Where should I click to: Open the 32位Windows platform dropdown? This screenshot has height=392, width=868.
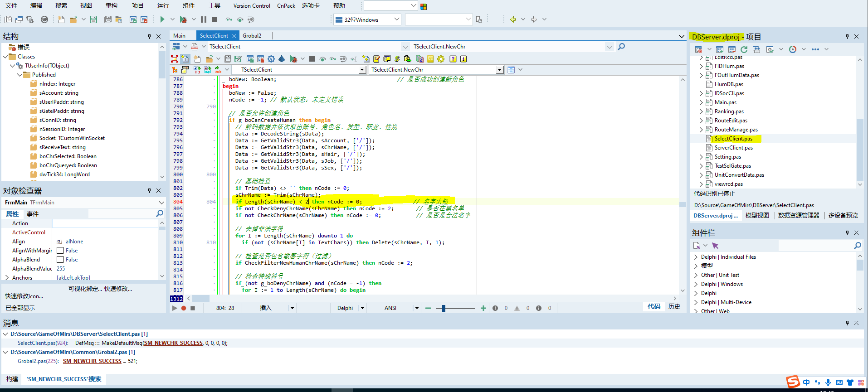point(397,19)
